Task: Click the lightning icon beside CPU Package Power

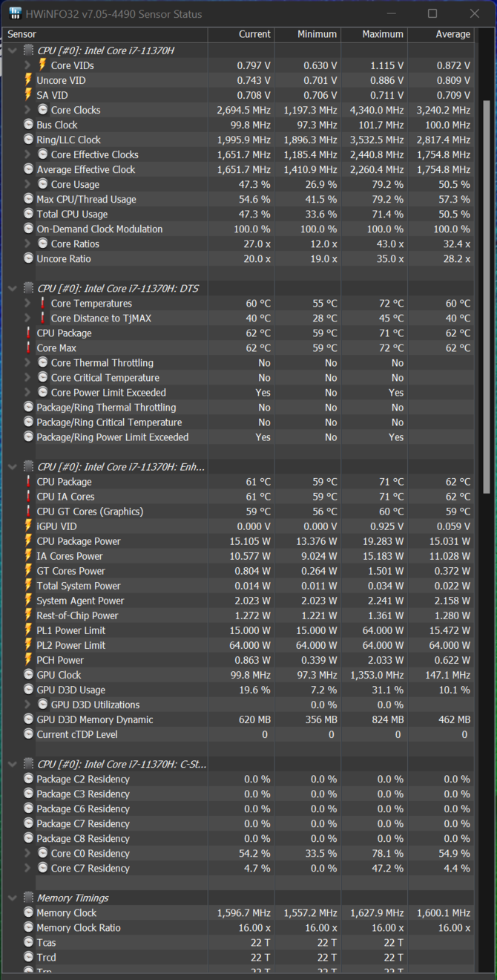Action: pos(29,541)
